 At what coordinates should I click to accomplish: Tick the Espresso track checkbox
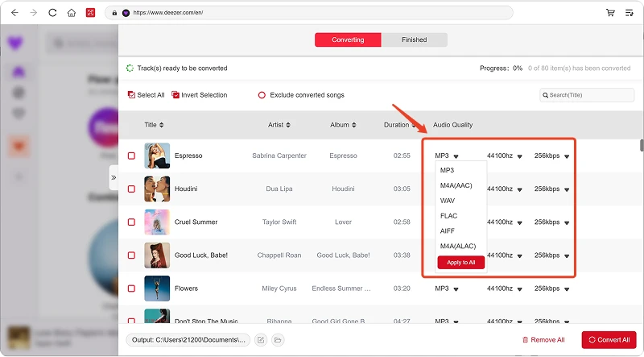tap(131, 156)
